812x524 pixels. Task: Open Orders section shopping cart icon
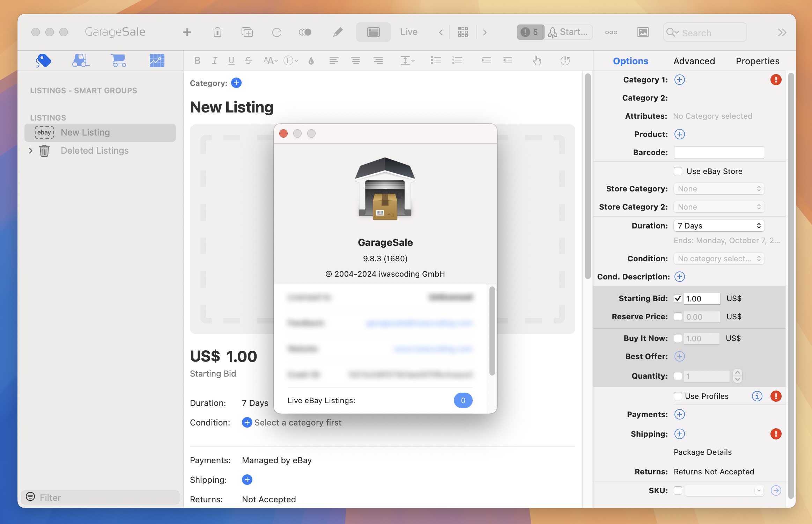(119, 60)
